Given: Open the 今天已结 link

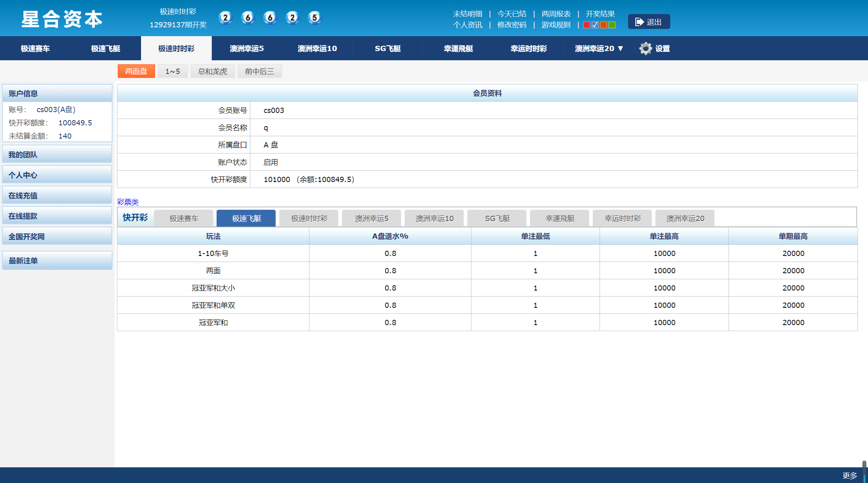Looking at the screenshot, I should click(x=512, y=14).
